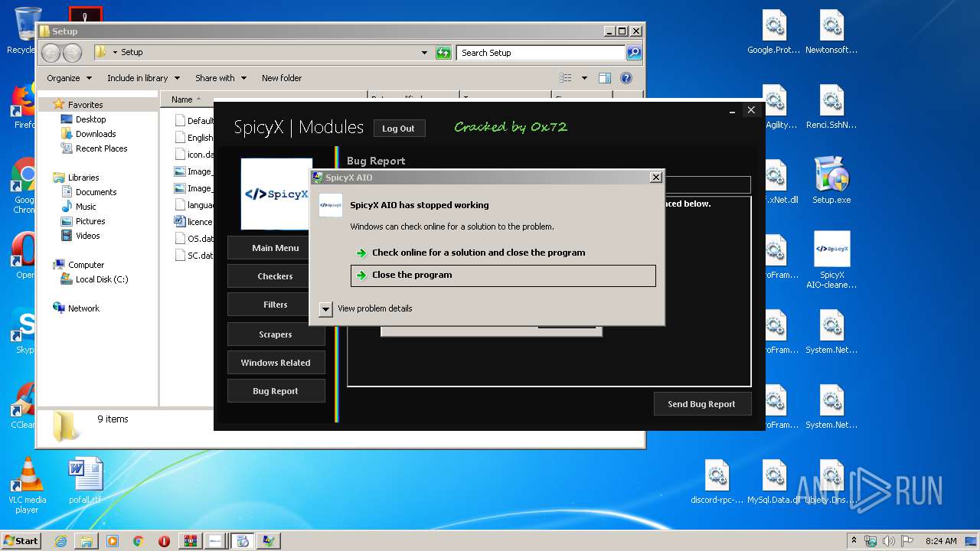
Task: Expand View problem details arrow
Action: pyautogui.click(x=326, y=308)
